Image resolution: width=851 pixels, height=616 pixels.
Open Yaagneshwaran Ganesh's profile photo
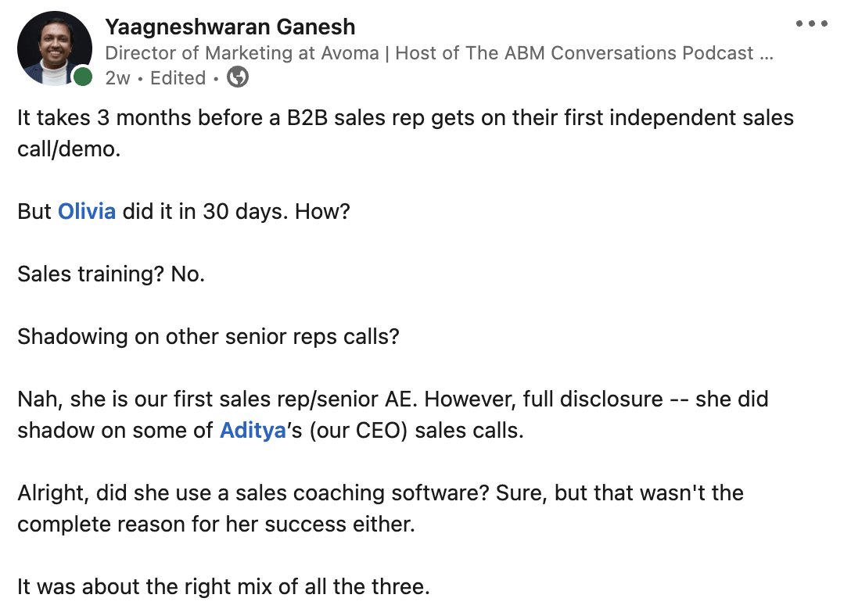[54, 48]
